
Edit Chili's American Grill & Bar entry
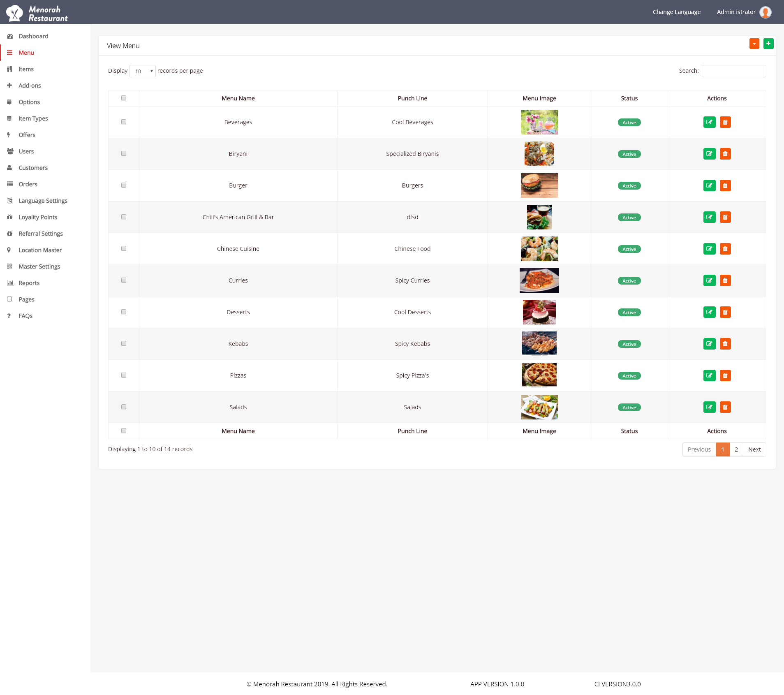click(x=709, y=217)
